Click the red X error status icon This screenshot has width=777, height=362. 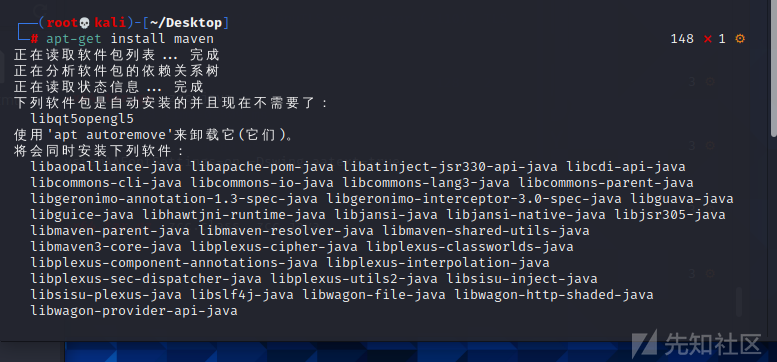pos(708,39)
